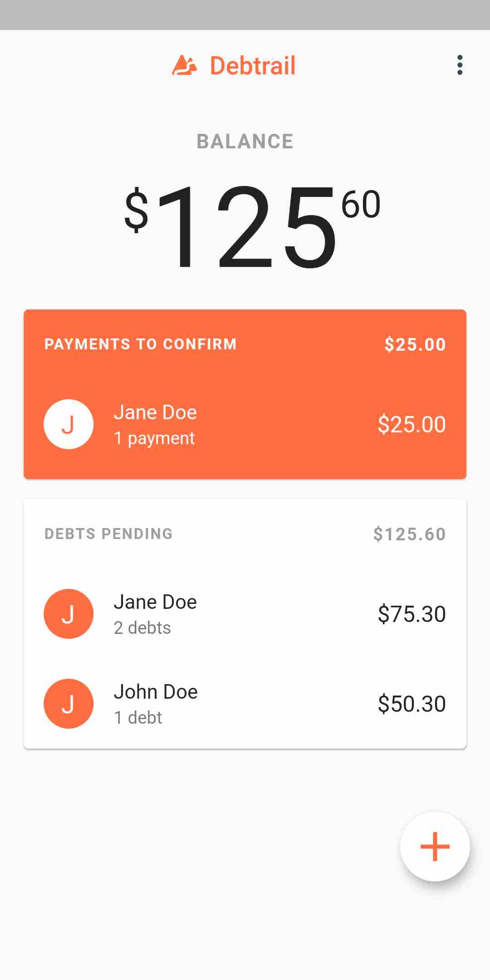490x980 pixels.
Task: Open John Doe's name in debts list
Action: [x=156, y=691]
